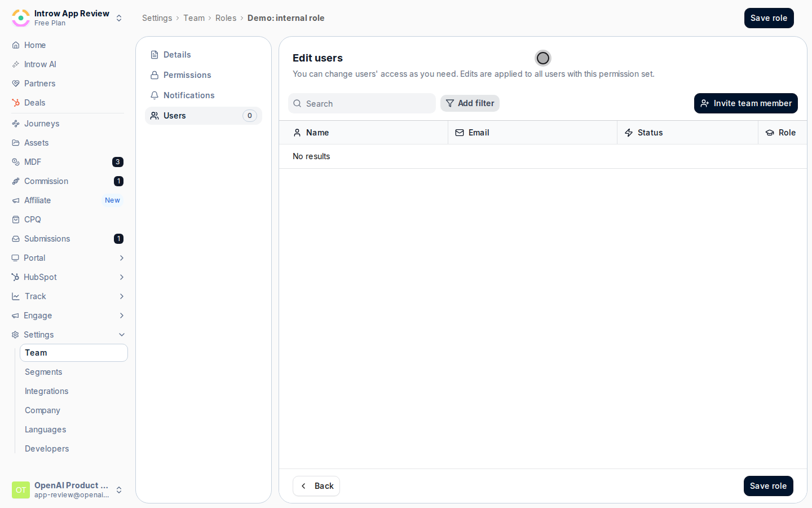Screen dimensions: 812x508
Task: Open the Details tab
Action: (x=204, y=55)
